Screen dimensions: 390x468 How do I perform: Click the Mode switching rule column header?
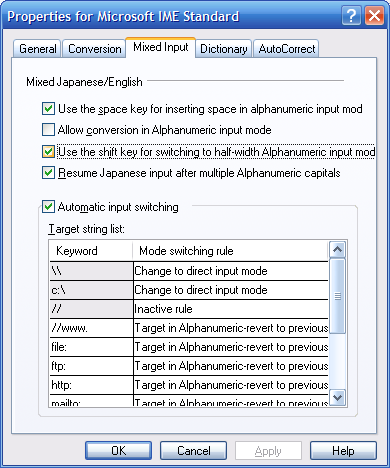[x=230, y=251]
